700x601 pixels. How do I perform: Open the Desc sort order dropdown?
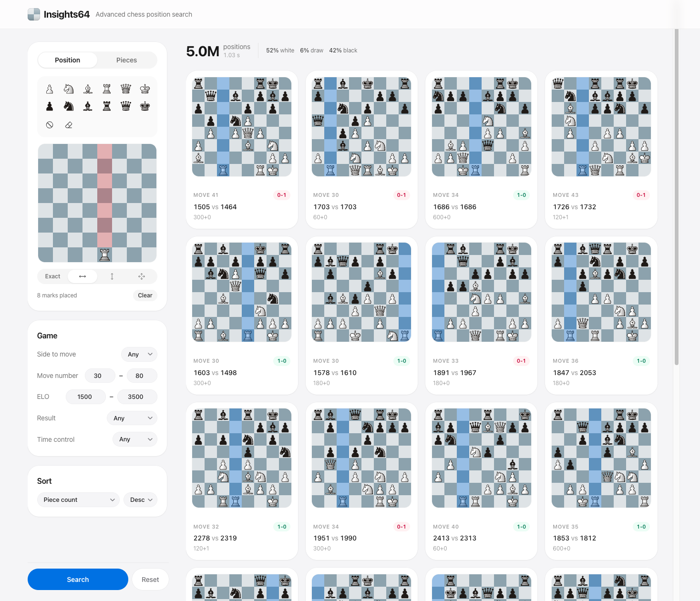point(140,499)
